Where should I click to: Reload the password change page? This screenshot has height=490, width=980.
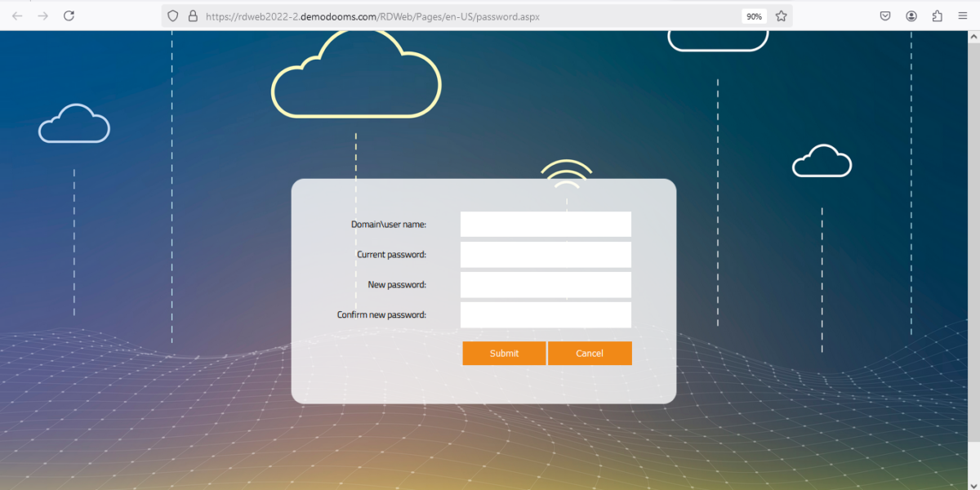click(x=69, y=16)
